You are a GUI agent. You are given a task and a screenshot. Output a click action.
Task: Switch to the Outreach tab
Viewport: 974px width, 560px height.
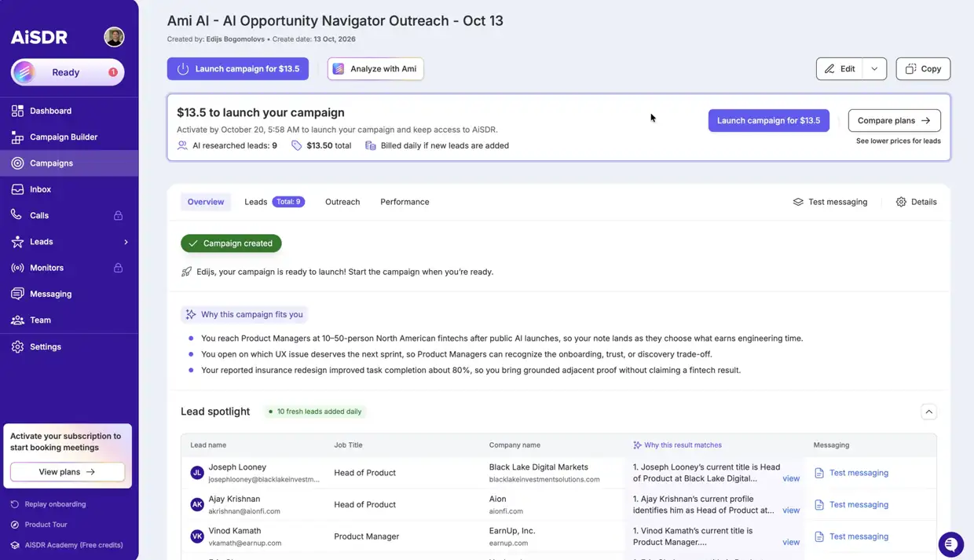click(342, 202)
